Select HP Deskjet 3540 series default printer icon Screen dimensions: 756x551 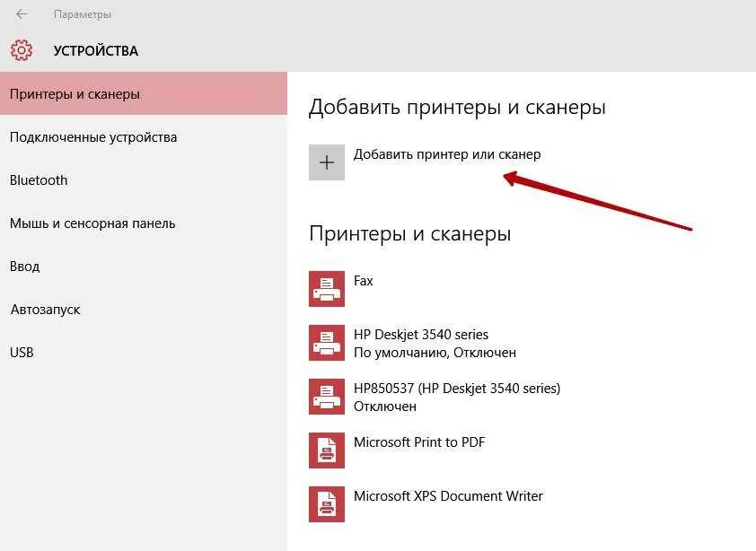coord(327,342)
